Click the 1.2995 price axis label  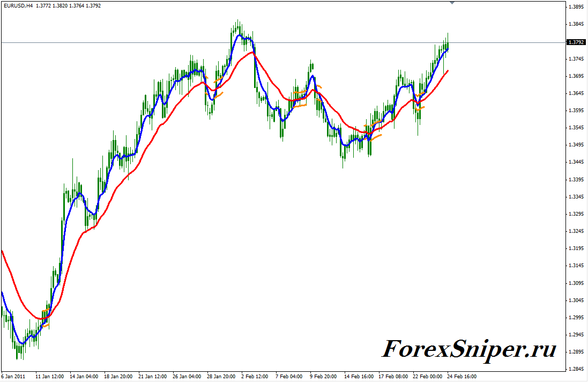(576, 318)
